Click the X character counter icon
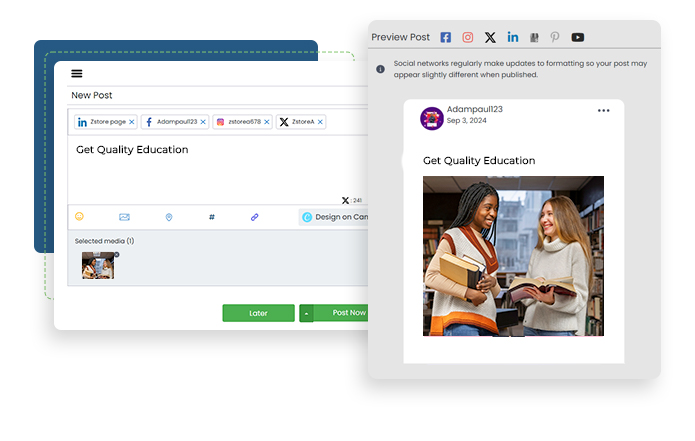The height and width of the screenshot is (441, 695). pyautogui.click(x=345, y=200)
